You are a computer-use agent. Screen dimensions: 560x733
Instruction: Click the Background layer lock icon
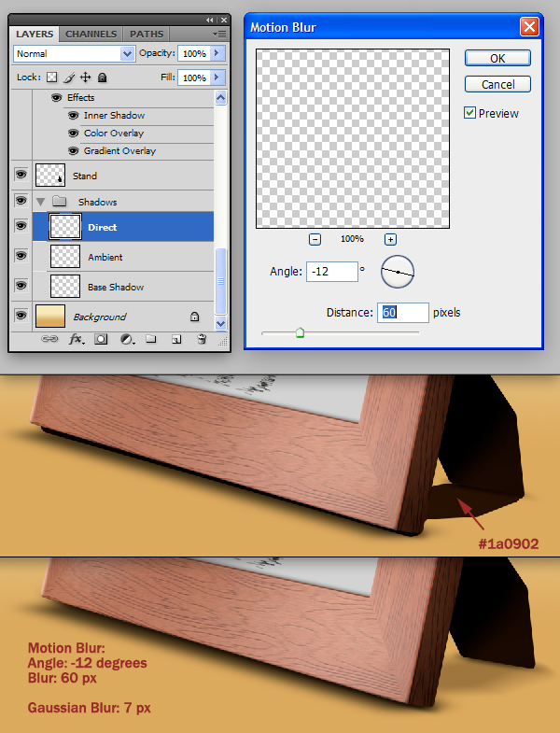194,317
